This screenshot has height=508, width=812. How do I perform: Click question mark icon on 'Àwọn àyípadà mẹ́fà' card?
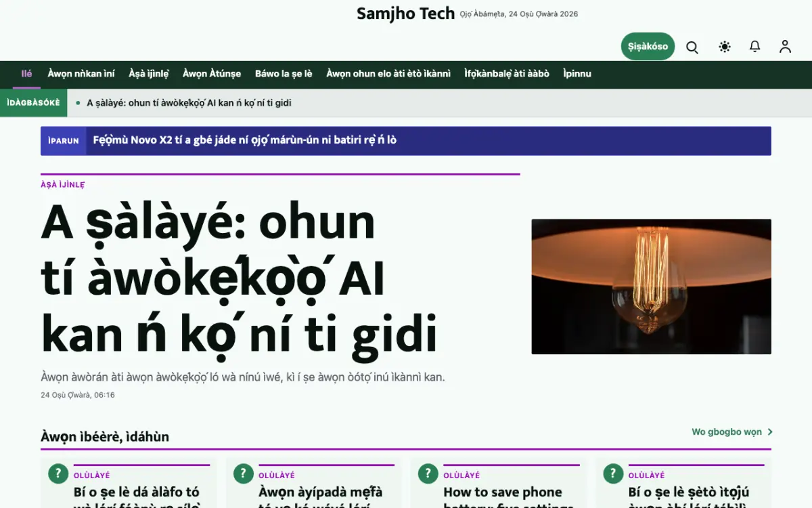pos(244,473)
